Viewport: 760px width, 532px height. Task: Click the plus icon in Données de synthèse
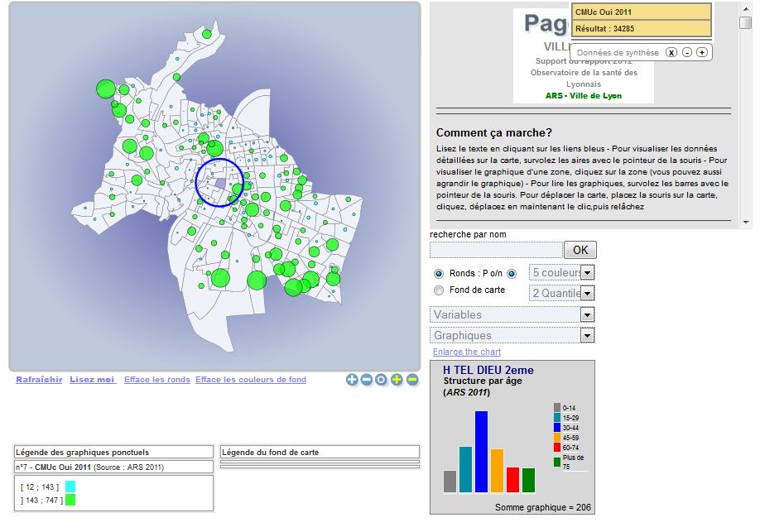[x=702, y=52]
